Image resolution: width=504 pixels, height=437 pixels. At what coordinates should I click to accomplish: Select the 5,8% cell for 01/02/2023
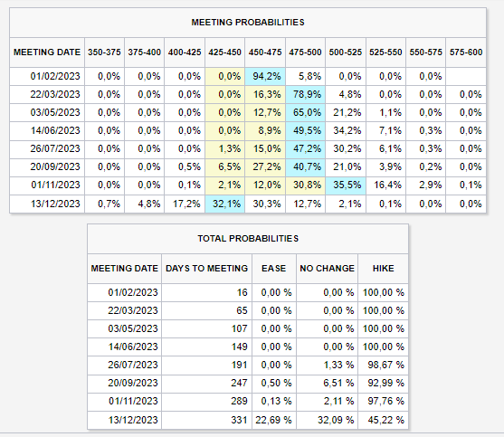click(305, 77)
